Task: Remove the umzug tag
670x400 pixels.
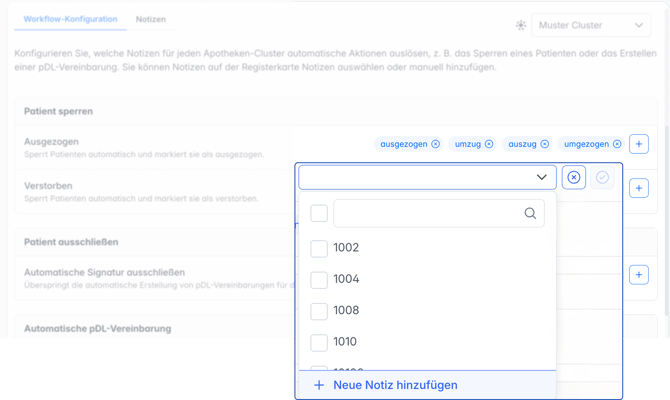Action: click(489, 144)
